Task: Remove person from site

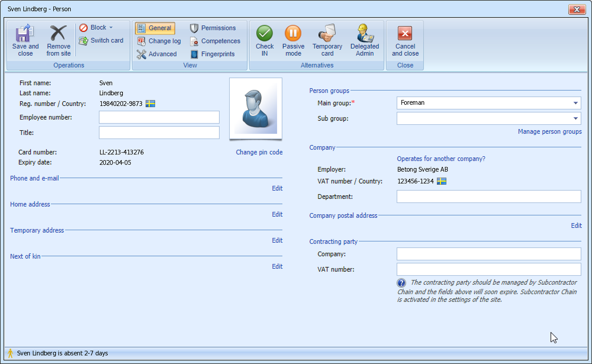Action: click(x=58, y=40)
